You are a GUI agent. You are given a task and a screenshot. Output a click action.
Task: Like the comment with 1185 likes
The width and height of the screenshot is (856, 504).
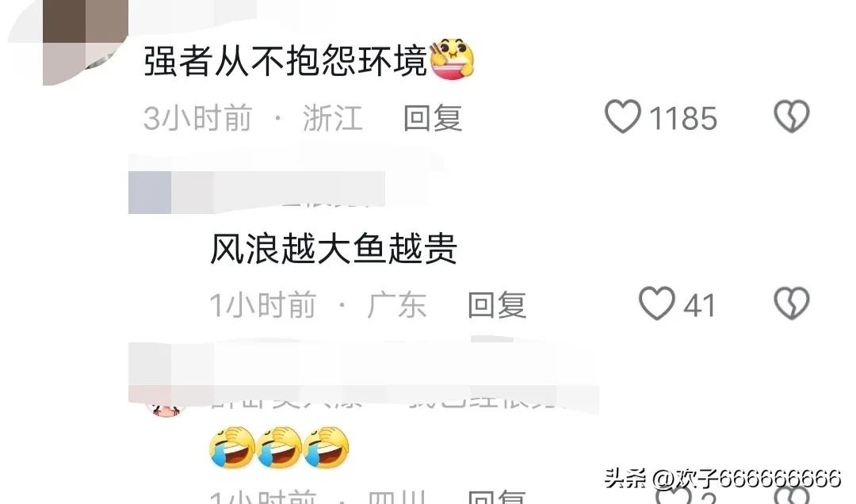tap(622, 116)
